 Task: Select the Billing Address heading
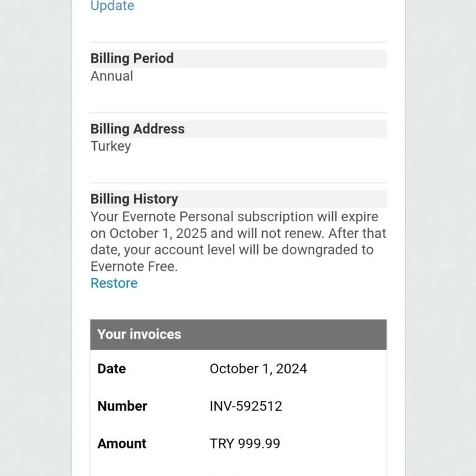point(138,129)
